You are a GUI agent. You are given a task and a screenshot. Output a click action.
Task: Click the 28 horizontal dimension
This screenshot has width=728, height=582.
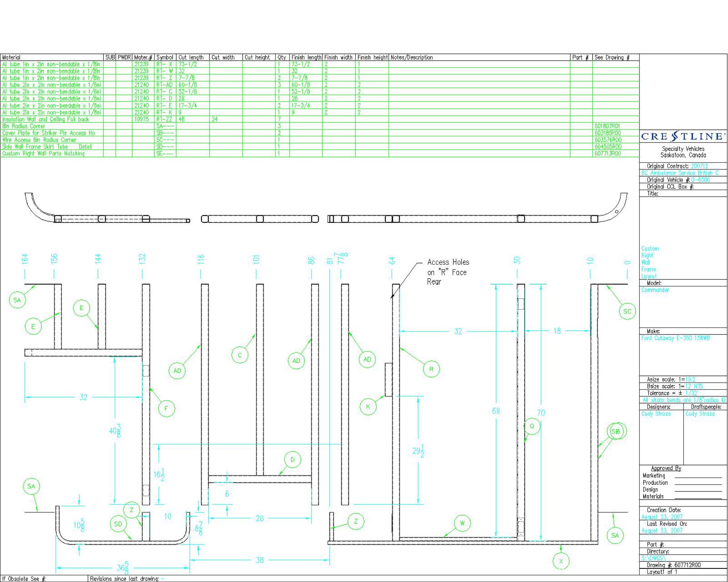(x=259, y=518)
